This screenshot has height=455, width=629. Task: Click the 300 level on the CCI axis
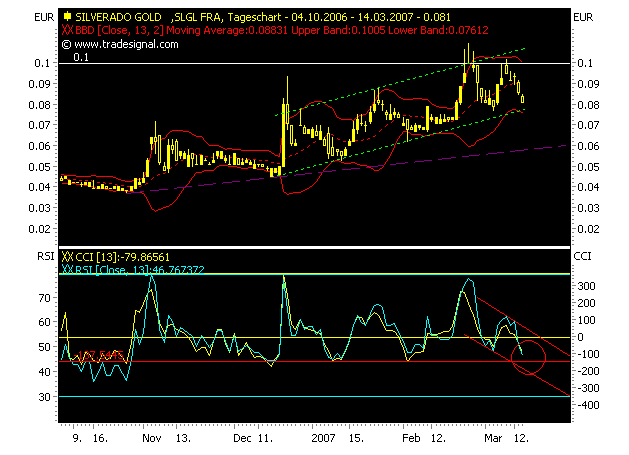[x=586, y=286]
